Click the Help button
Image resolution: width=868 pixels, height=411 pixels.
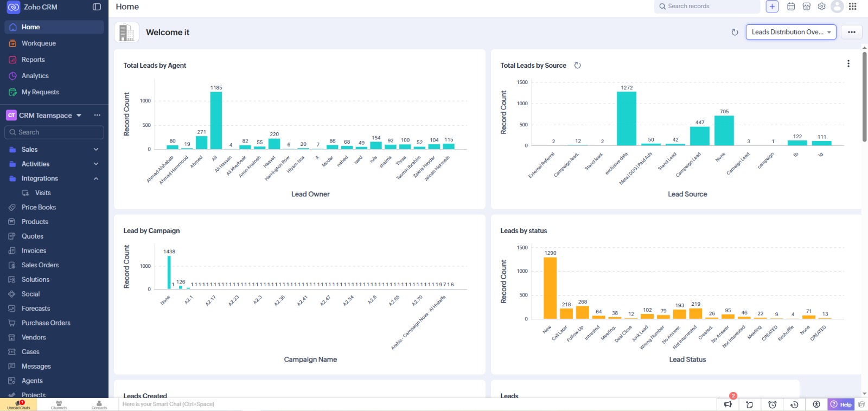pos(841,404)
